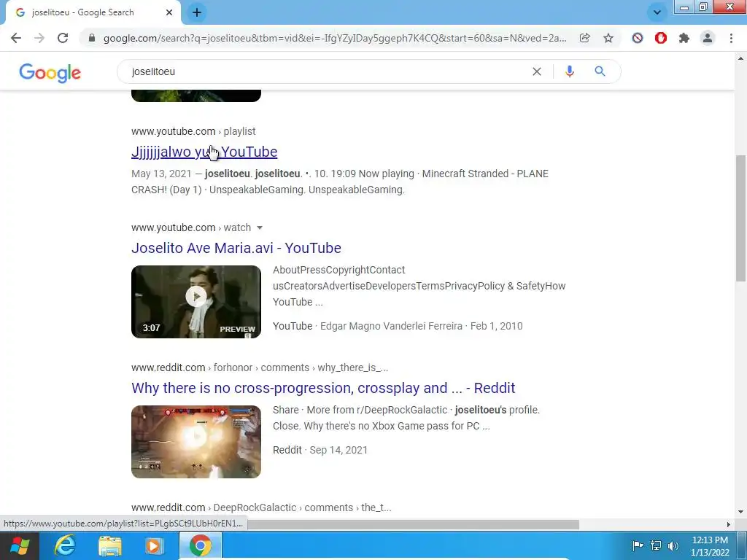The height and width of the screenshot is (560, 747).
Task: Submit search with magnifier icon
Action: tap(600, 71)
